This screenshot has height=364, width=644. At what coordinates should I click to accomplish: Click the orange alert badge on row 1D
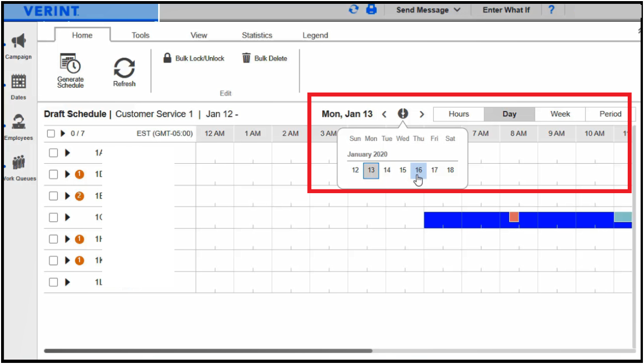point(79,175)
